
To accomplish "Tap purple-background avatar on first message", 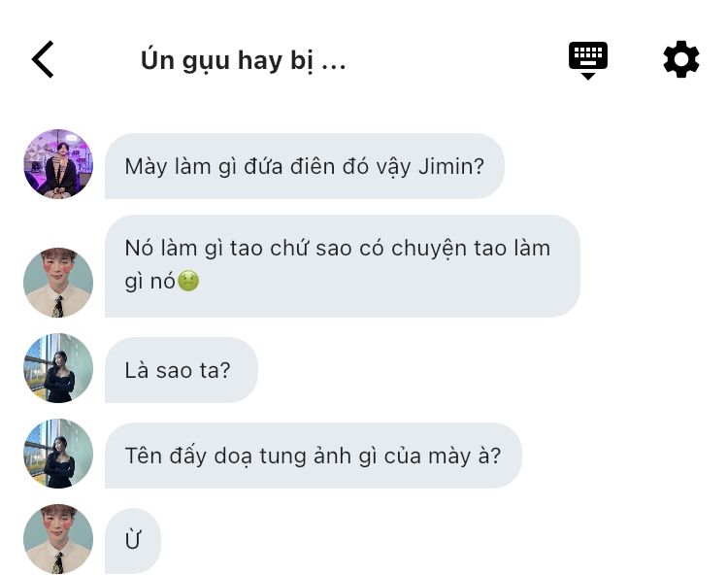I will pos(58,163).
